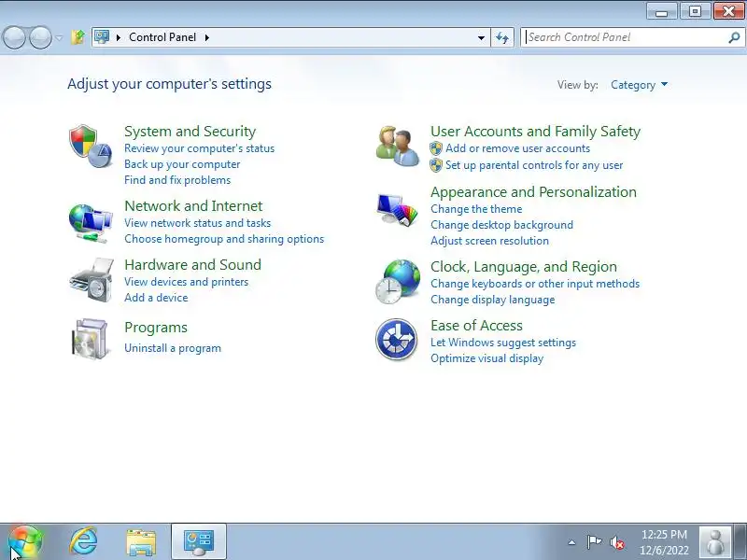The width and height of the screenshot is (747, 560).
Task: Expand the arrow after Control Panel in breadcrumb
Action: tap(207, 37)
